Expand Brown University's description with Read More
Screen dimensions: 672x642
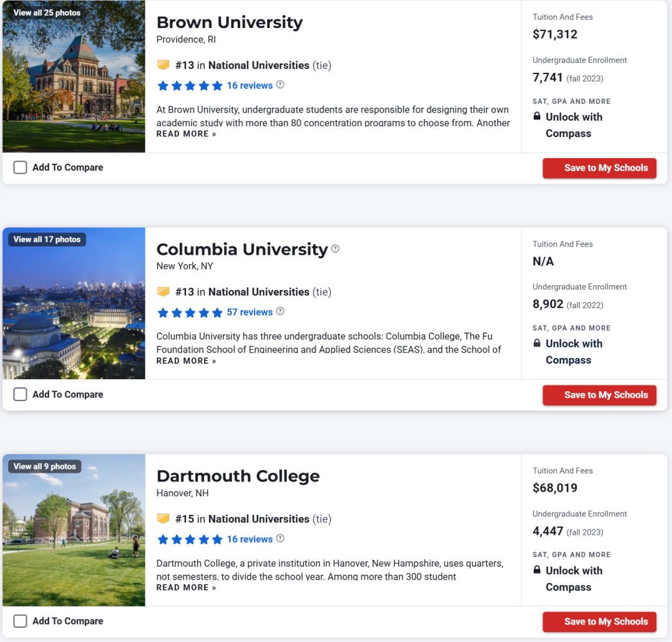[x=186, y=134]
